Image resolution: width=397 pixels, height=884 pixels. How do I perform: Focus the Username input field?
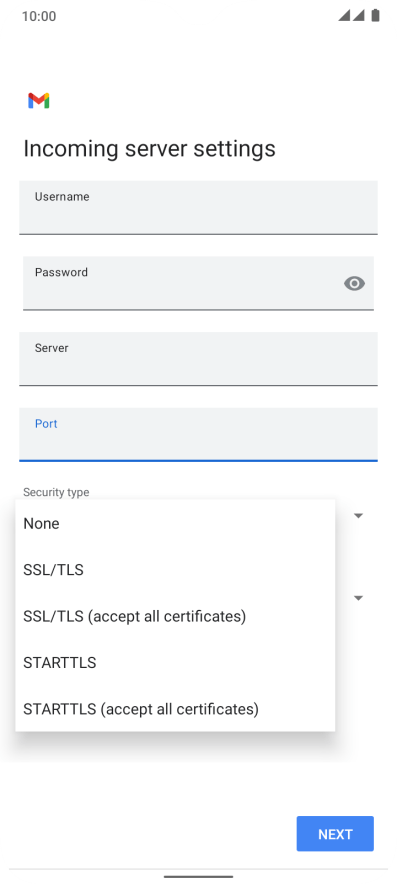tap(198, 207)
